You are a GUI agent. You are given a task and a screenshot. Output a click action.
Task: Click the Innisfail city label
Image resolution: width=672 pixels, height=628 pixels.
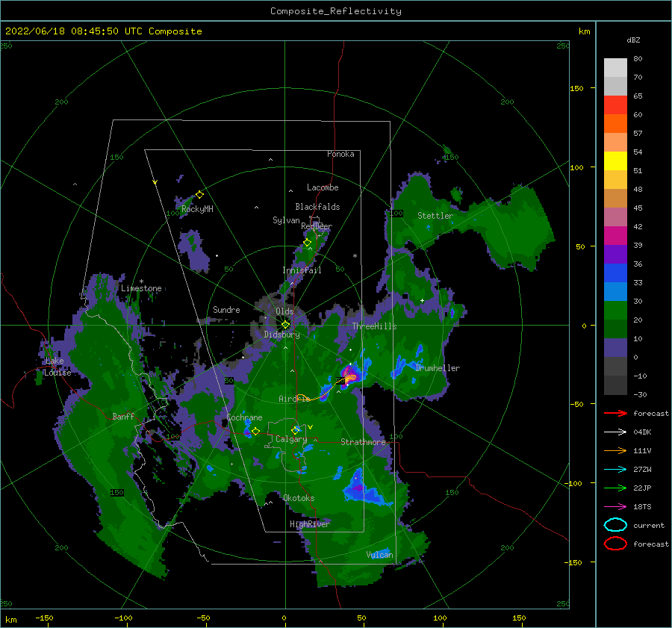[x=302, y=270]
